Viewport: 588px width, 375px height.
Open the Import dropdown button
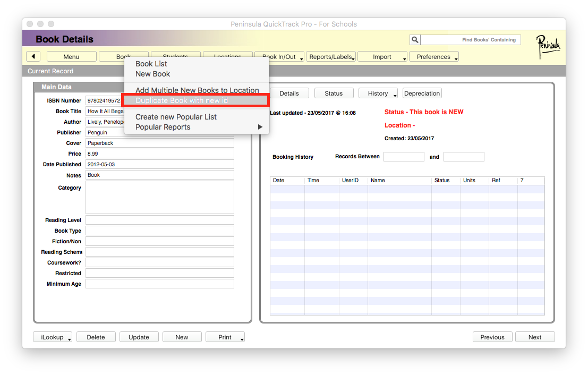click(x=382, y=57)
